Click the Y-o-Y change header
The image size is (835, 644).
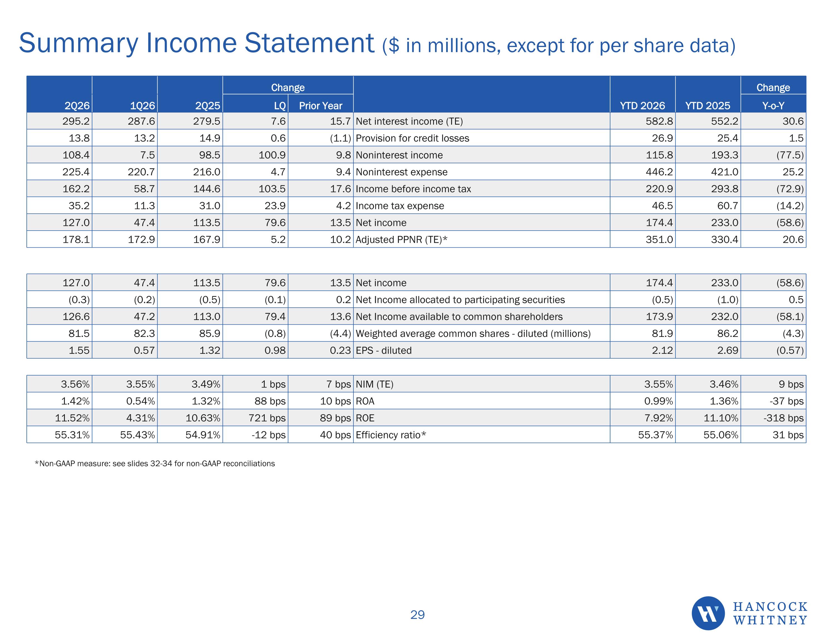(773, 106)
